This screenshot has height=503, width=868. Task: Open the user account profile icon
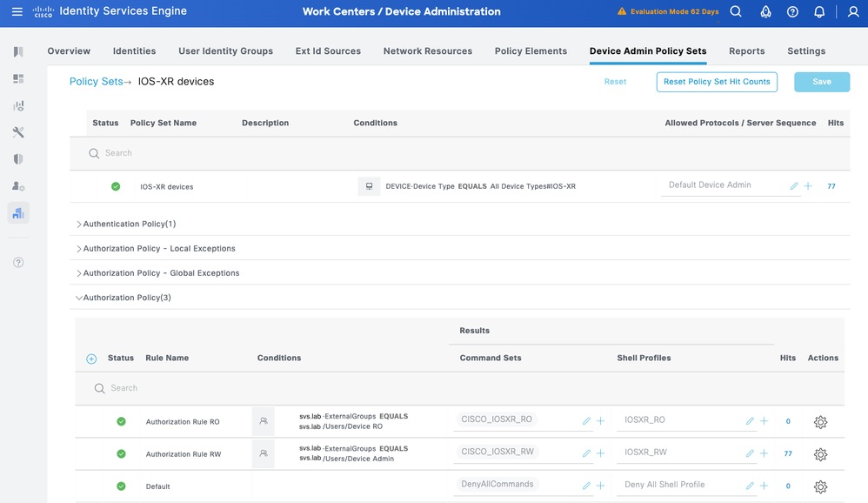(853, 12)
